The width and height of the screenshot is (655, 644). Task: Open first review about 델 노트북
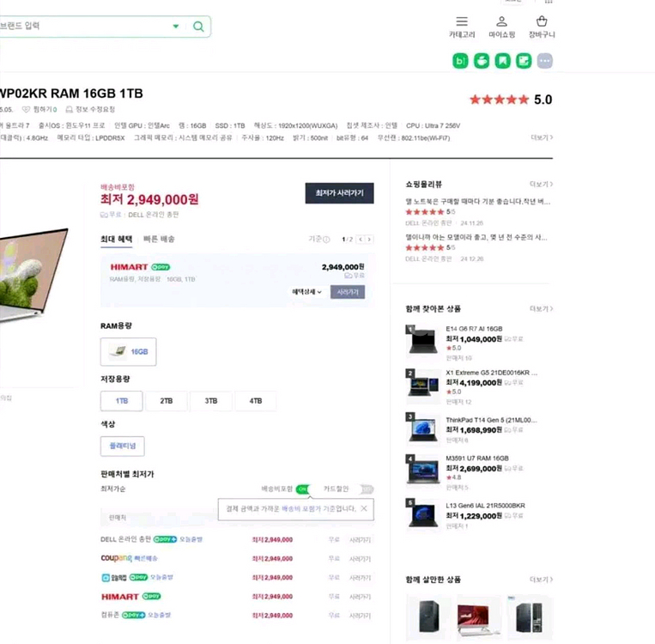click(478, 202)
